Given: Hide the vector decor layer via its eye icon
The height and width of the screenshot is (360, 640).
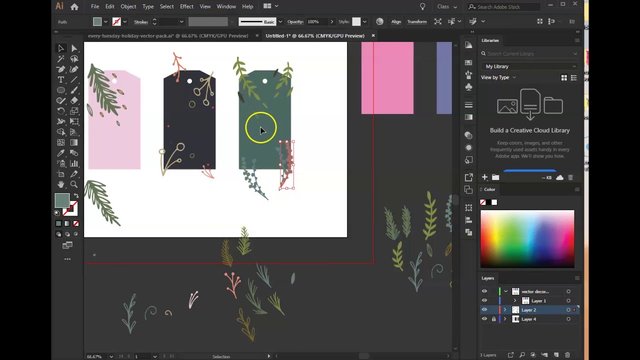Looking at the screenshot, I should click(484, 291).
